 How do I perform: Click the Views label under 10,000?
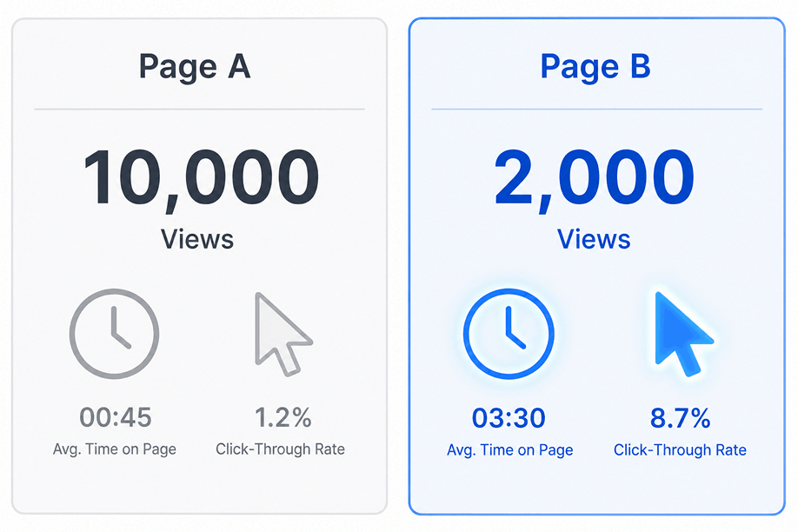tap(197, 239)
